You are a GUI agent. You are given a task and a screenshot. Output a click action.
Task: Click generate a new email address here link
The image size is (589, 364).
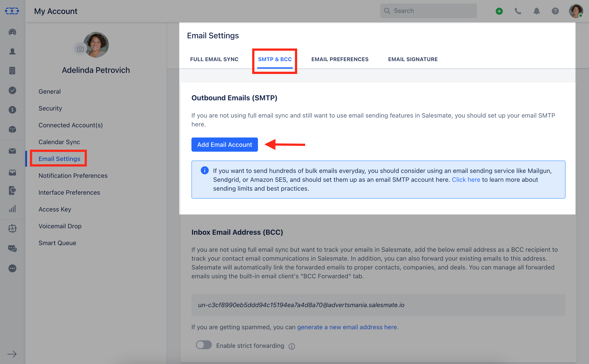coord(347,327)
